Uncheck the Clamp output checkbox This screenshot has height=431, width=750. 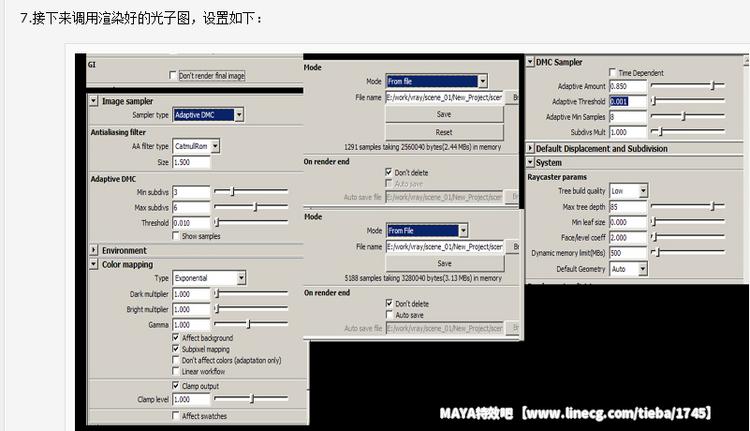[x=176, y=386]
